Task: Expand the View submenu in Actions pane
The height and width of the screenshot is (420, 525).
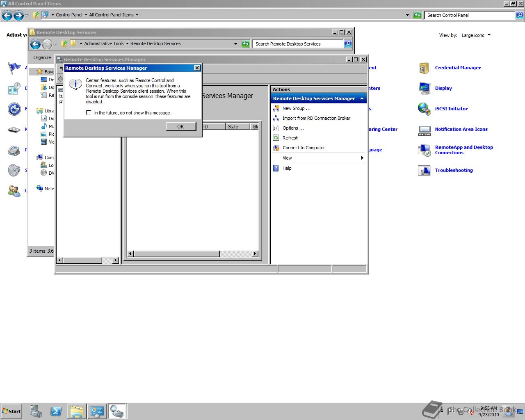Action: (318, 158)
